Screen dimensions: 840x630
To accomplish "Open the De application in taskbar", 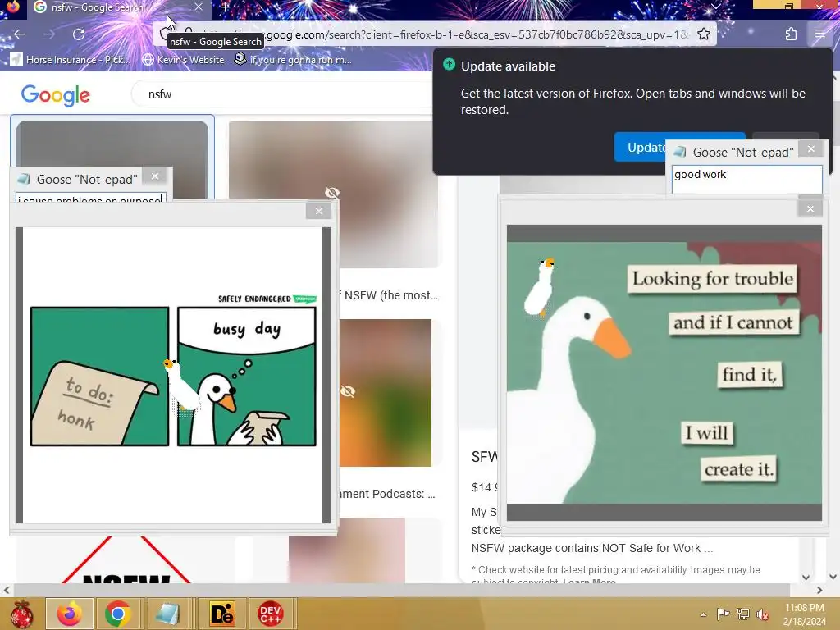I will (x=221, y=614).
